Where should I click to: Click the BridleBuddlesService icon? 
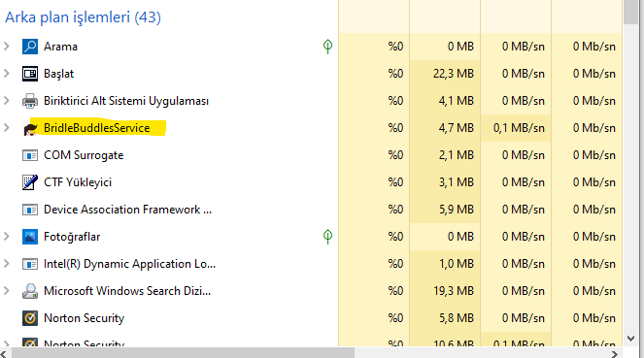click(x=30, y=128)
